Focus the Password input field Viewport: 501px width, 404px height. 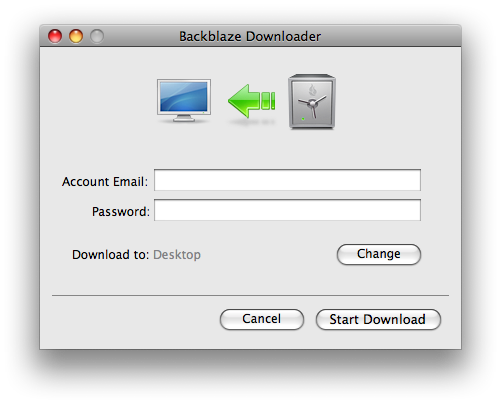click(287, 210)
